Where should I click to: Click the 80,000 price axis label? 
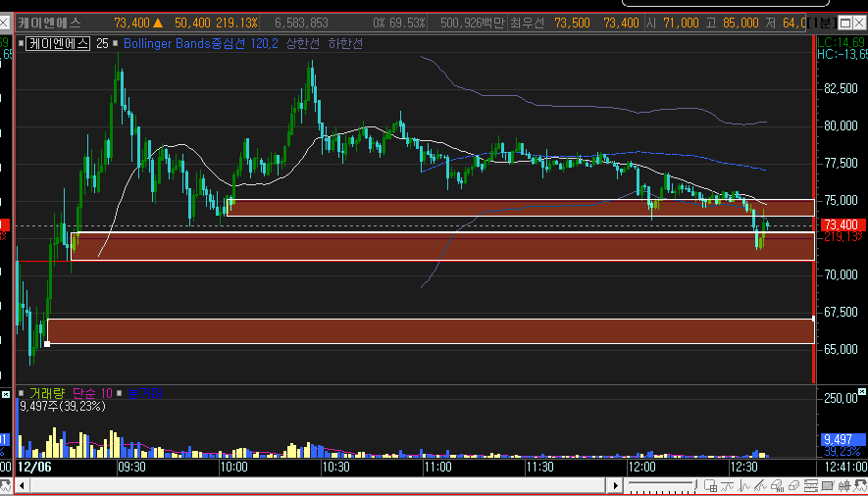pos(841,125)
